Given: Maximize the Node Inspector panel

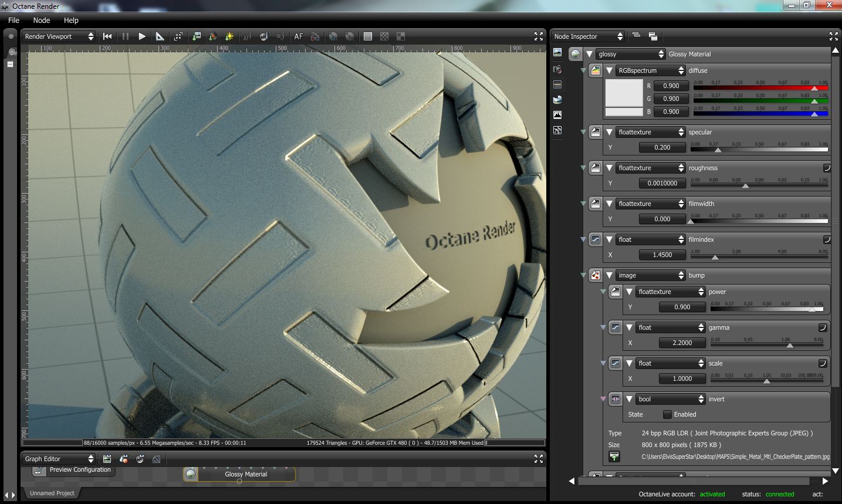Looking at the screenshot, I should [834, 36].
